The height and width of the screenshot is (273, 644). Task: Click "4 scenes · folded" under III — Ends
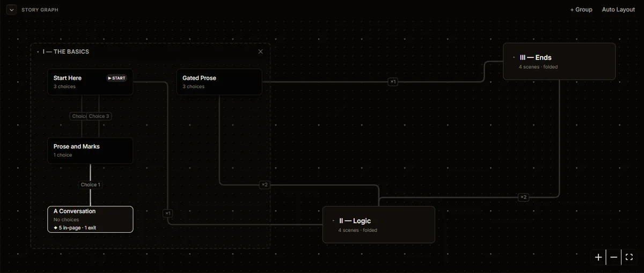pyautogui.click(x=538, y=67)
